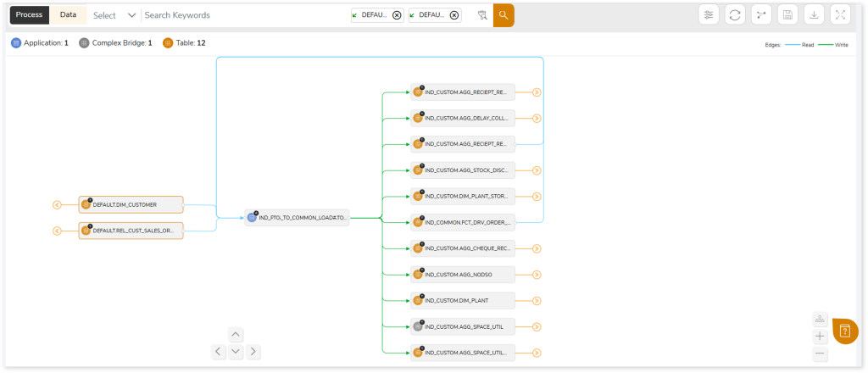Expand upstream of DEFAULT.DIM_CUSTOMER node
The height and width of the screenshot is (373, 868).
tap(57, 204)
